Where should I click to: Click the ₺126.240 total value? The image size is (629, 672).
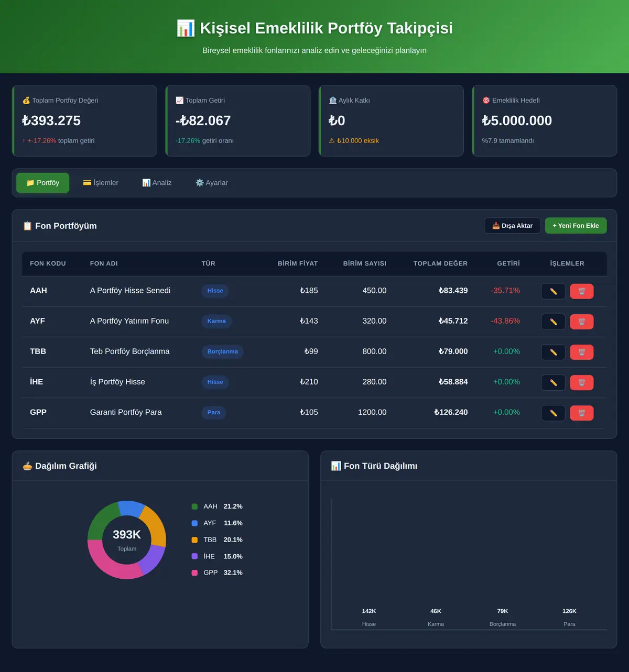click(x=451, y=412)
